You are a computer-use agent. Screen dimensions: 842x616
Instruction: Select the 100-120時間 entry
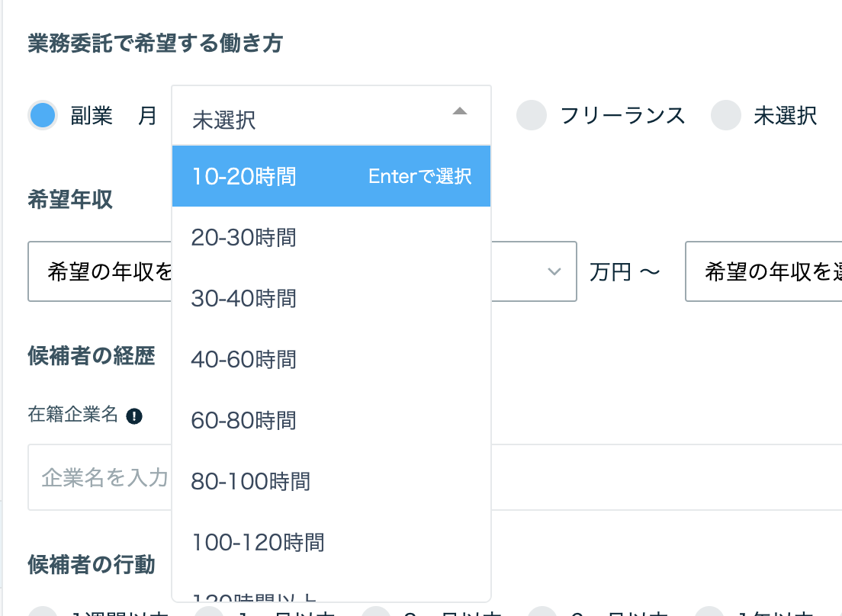[331, 542]
